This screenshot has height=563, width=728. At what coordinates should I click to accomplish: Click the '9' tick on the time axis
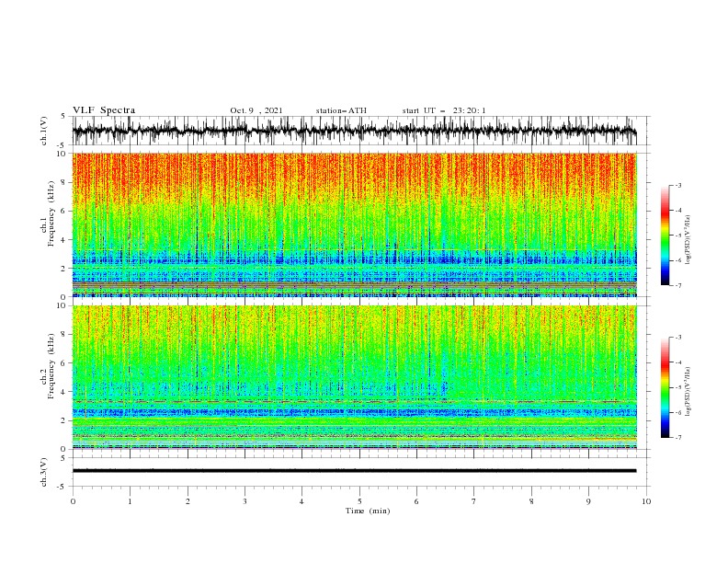[588, 501]
